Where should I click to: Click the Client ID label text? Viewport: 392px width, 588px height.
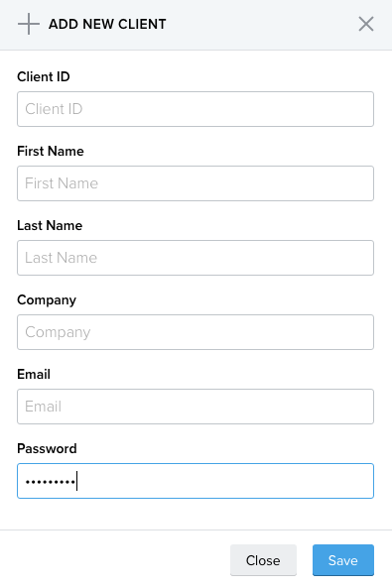click(x=44, y=76)
